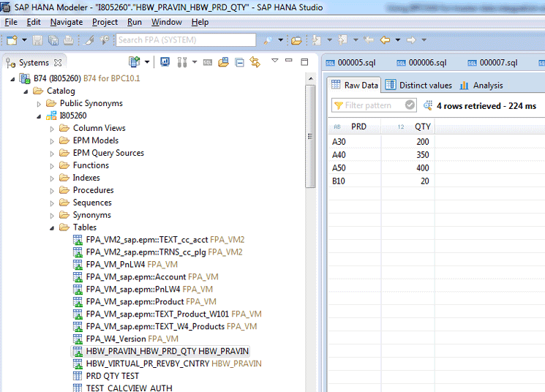The height and width of the screenshot is (392, 545).
Task: Toggle Link with Editor icon
Action: click(255, 62)
